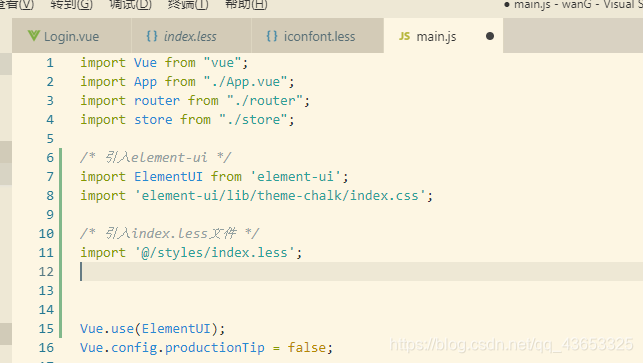
Task: Click the JS icon on the main.js tab
Action: [x=404, y=36]
